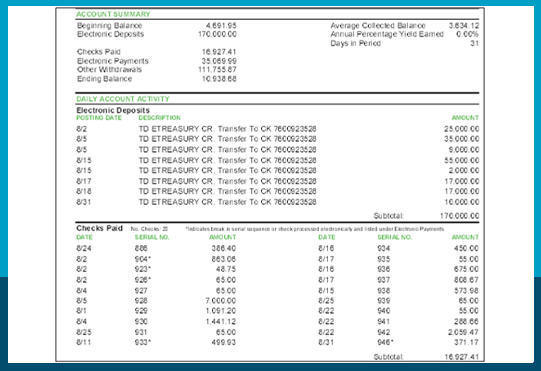Select check 942 amount 2,059.47

coord(463,332)
